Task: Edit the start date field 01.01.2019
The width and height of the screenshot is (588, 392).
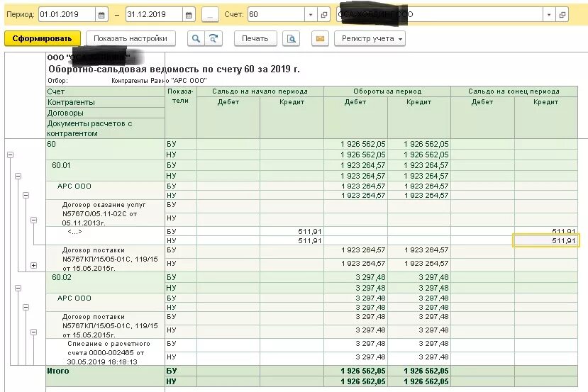Action: point(67,15)
